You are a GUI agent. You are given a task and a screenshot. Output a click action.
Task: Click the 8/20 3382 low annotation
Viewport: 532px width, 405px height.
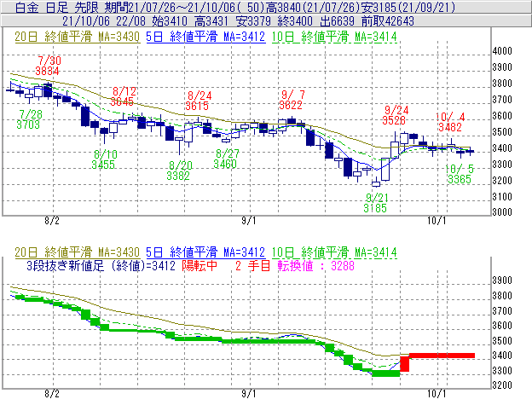tap(179, 171)
